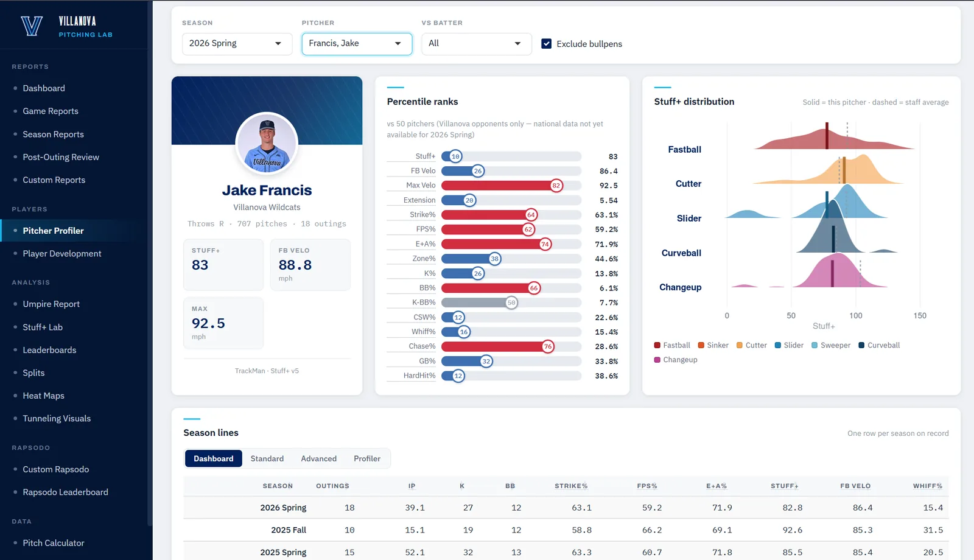Viewport: 974px width, 560px height.
Task: Go to Season Reports
Action: [54, 135]
